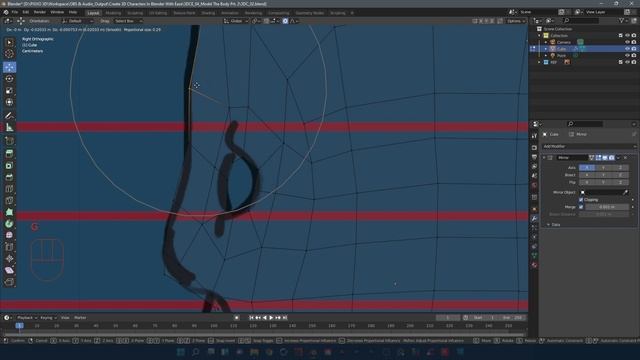Expand the REF collection in the outliner
The height and width of the screenshot is (360, 640).
[x=540, y=62]
